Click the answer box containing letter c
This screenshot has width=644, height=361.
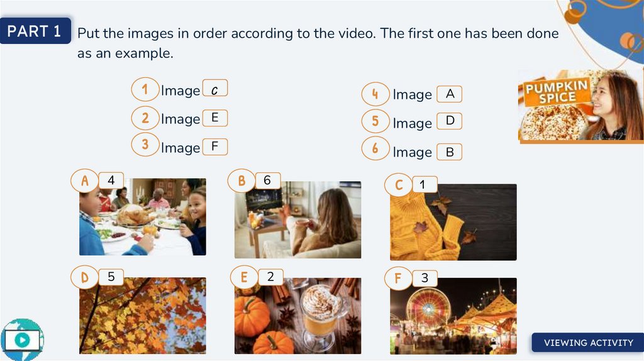[x=215, y=88]
